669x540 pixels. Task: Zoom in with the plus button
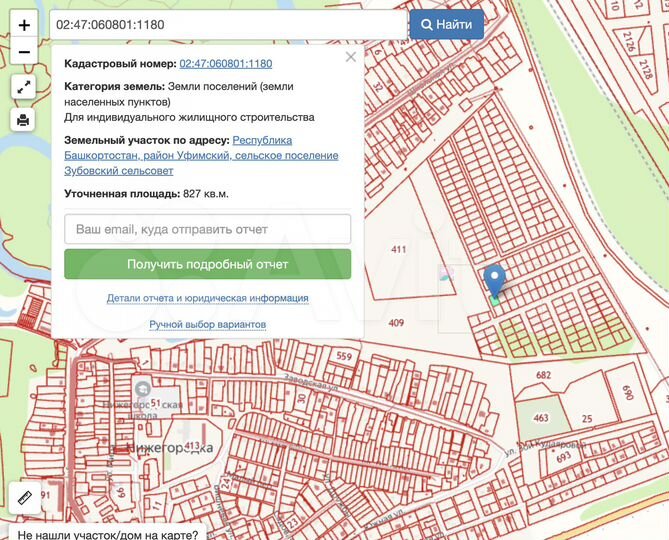tap(24, 24)
